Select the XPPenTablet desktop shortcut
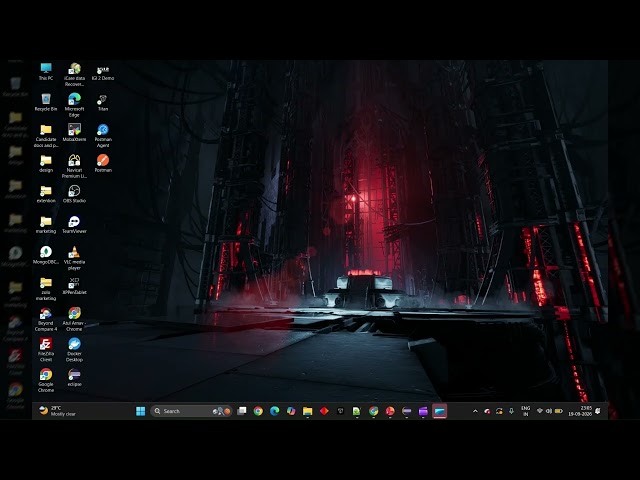 pos(74,286)
